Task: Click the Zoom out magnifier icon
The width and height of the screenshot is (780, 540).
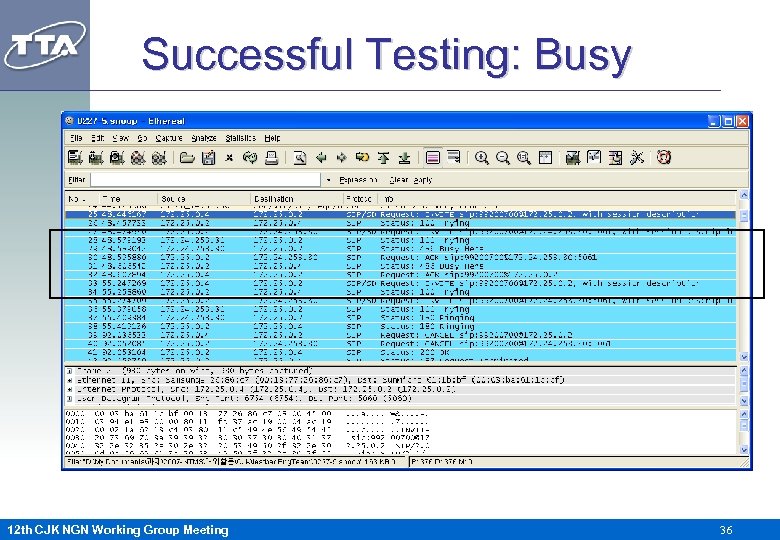Action: [503, 158]
